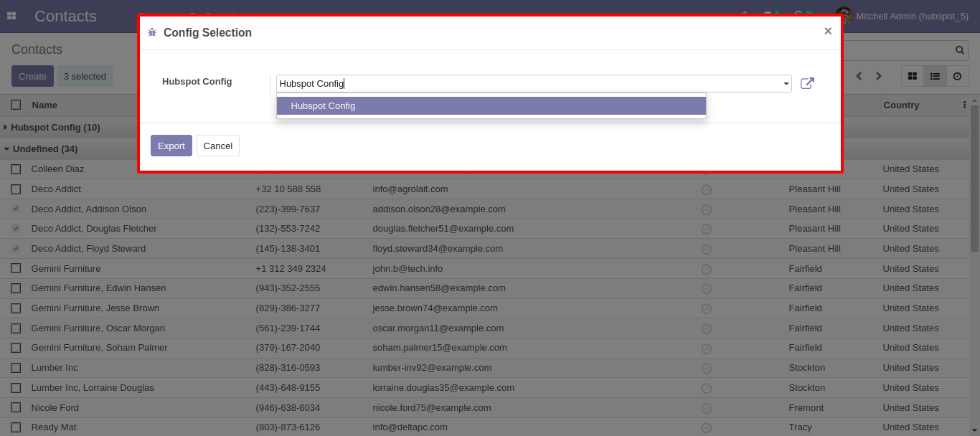Screen dimensions: 980x436
Task: Click Mitchell Admin avatar picture
Action: tap(844, 16)
